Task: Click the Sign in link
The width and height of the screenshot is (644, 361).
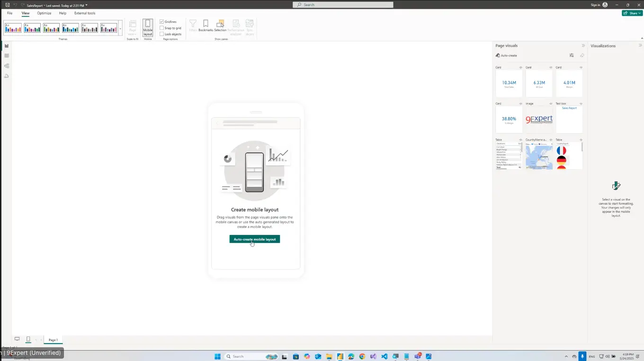Action: [x=595, y=5]
